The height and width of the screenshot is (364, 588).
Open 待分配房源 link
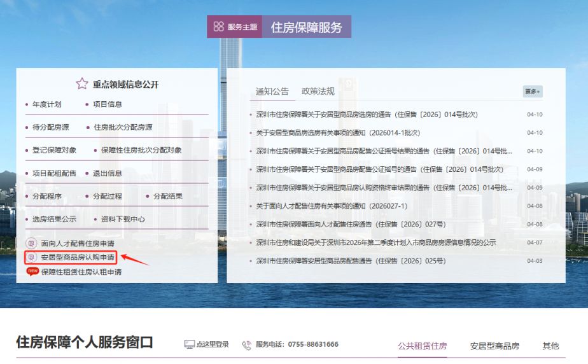click(x=51, y=127)
